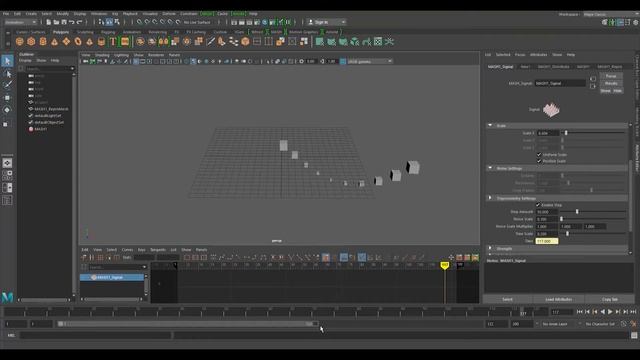Image resolution: width=640 pixels, height=360 pixels.
Task: Go to end of playback range
Action: [x=633, y=312]
